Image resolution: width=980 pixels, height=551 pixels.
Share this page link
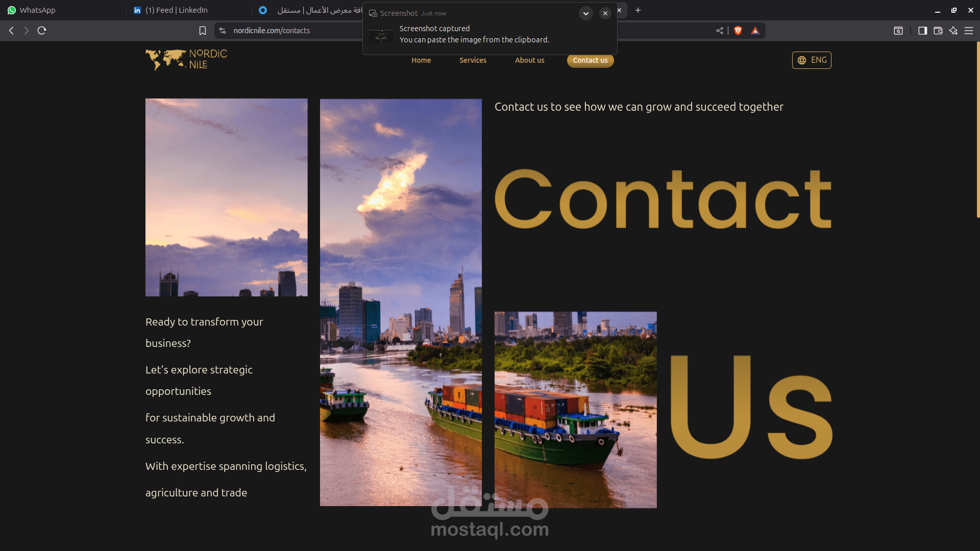tap(720, 31)
